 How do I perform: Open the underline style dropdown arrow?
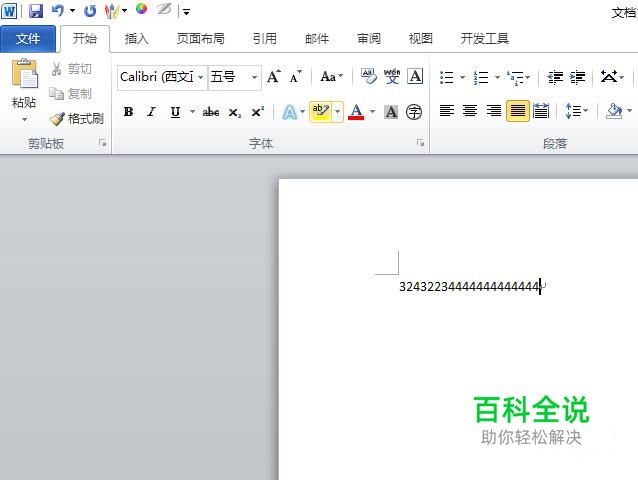click(x=192, y=111)
